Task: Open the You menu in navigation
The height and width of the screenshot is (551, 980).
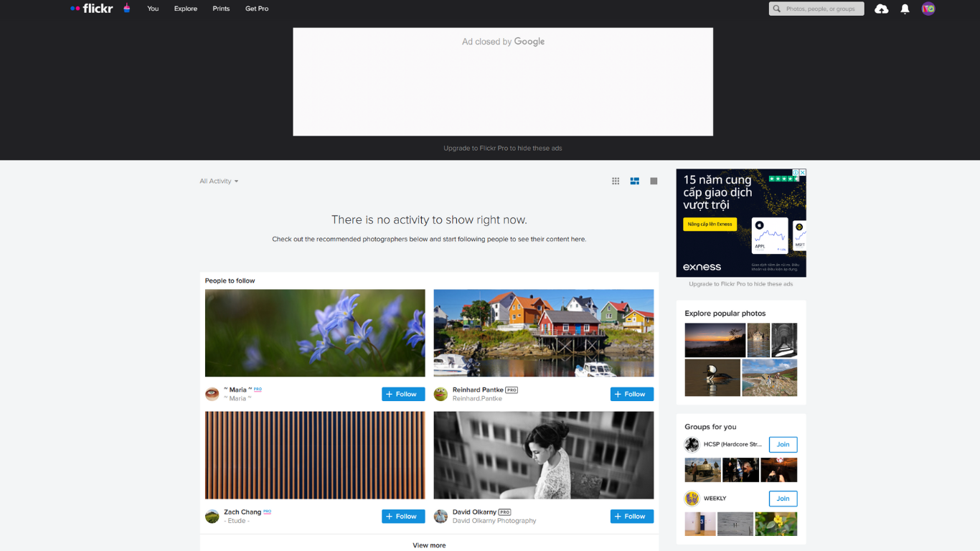Action: pyautogui.click(x=153, y=9)
